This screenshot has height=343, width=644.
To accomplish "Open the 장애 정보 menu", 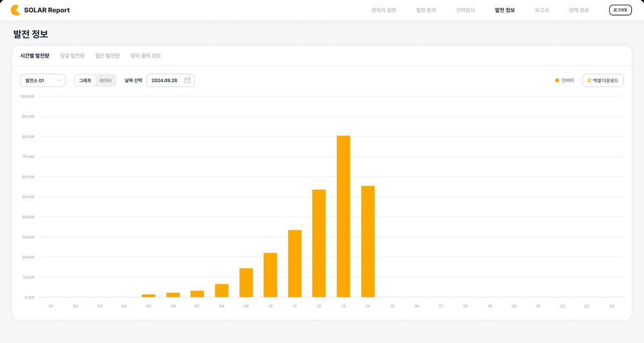I will click(579, 10).
